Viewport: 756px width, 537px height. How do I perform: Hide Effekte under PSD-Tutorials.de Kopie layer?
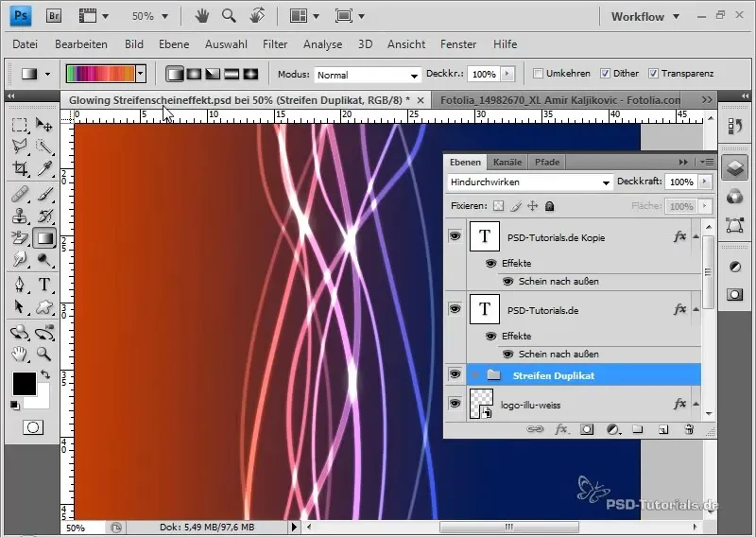click(x=490, y=264)
